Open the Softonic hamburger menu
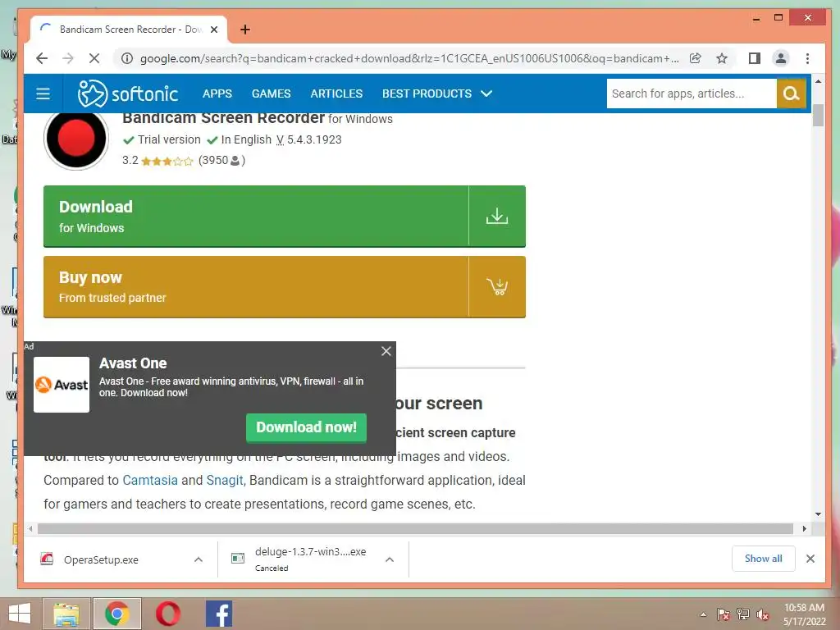 (x=43, y=94)
